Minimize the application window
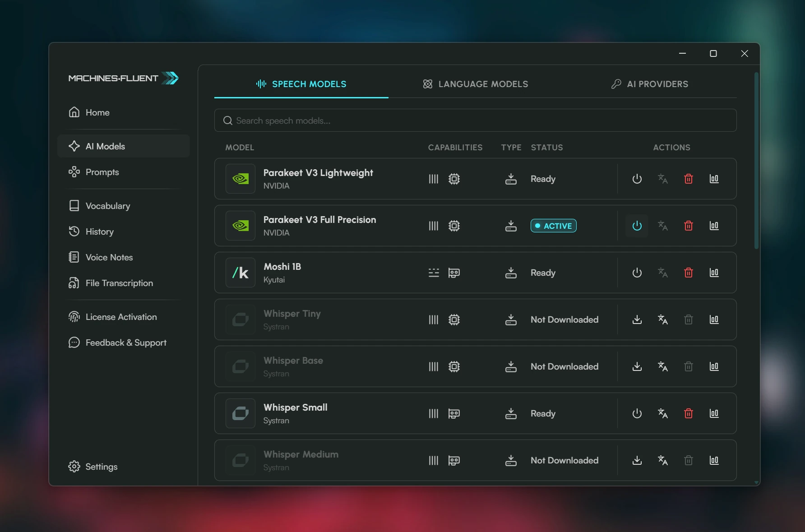Screen dimensions: 805x532 (x=682, y=54)
